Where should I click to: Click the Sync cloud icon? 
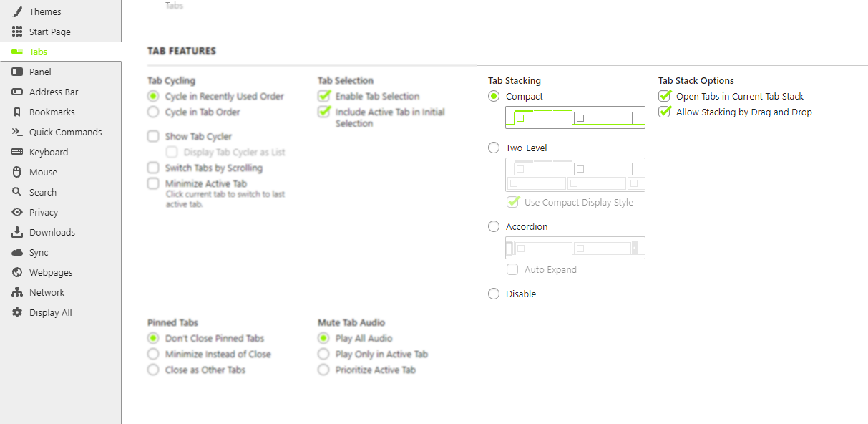[x=17, y=252]
